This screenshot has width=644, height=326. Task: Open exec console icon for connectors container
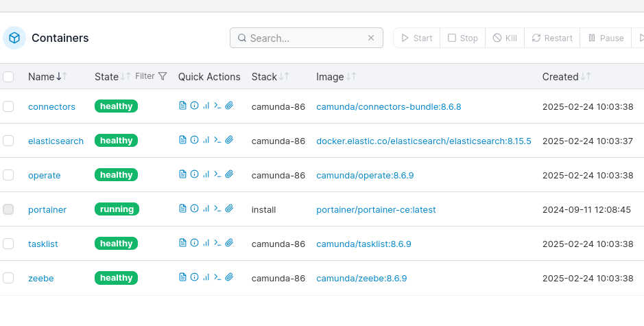pyautogui.click(x=217, y=106)
